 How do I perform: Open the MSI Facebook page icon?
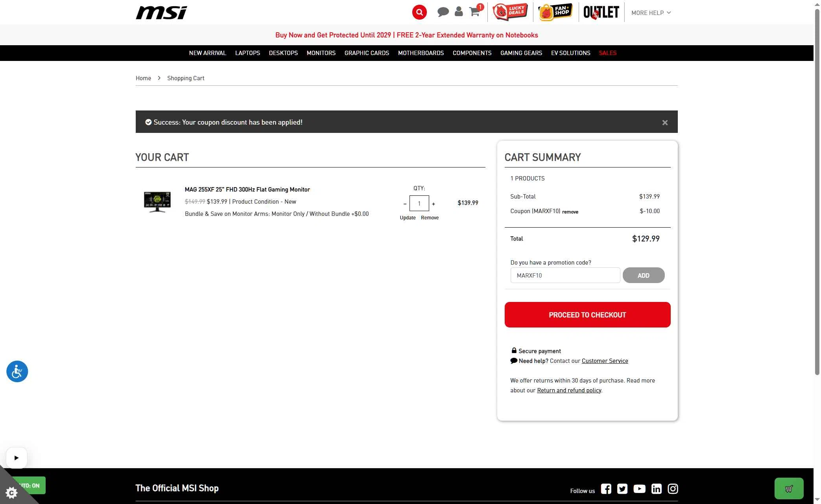pos(606,489)
